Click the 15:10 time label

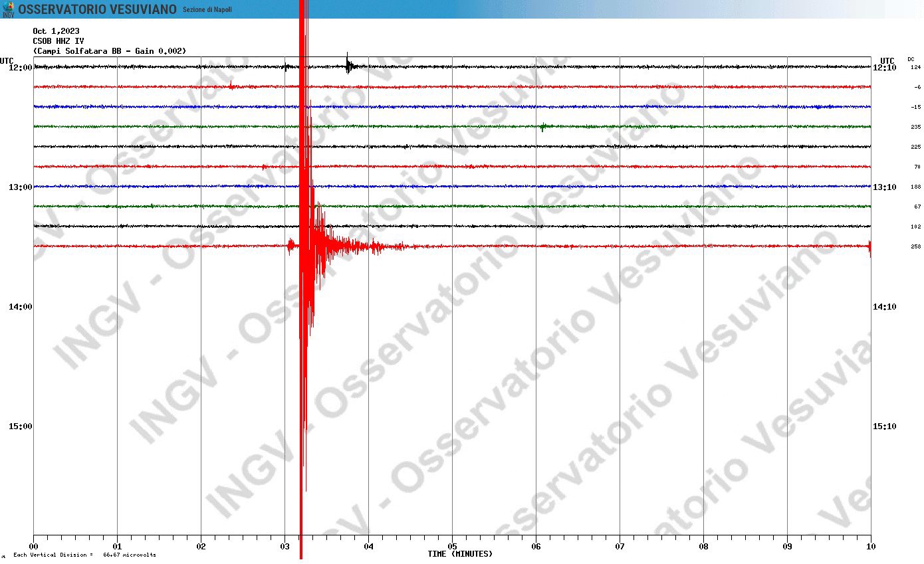[x=885, y=426]
